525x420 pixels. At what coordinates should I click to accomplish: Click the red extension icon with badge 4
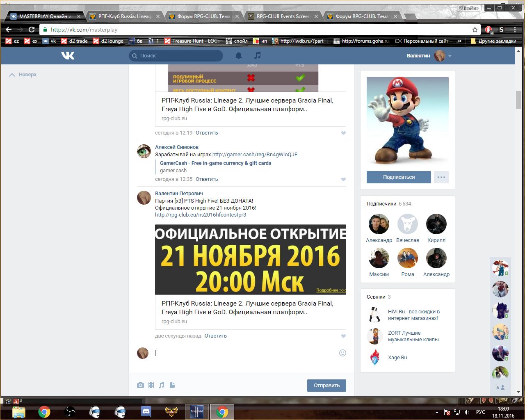click(488, 30)
